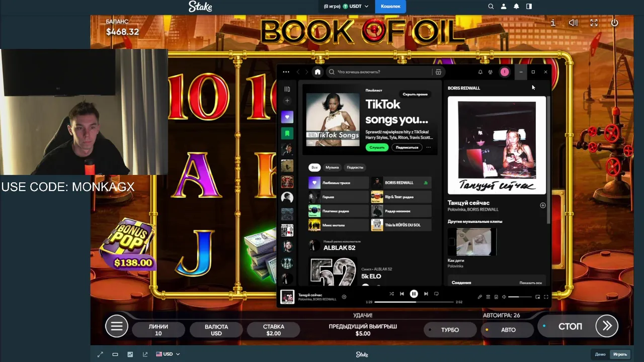Toggle Spotify repeat
The image size is (644, 362).
point(436,294)
